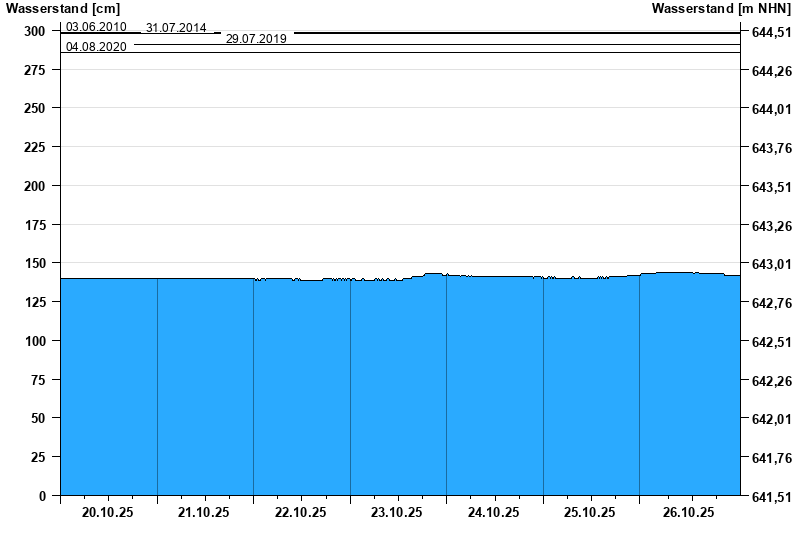The image size is (800, 550).
Task: Click the 643,01 m NHN tick label
Action: click(772, 264)
